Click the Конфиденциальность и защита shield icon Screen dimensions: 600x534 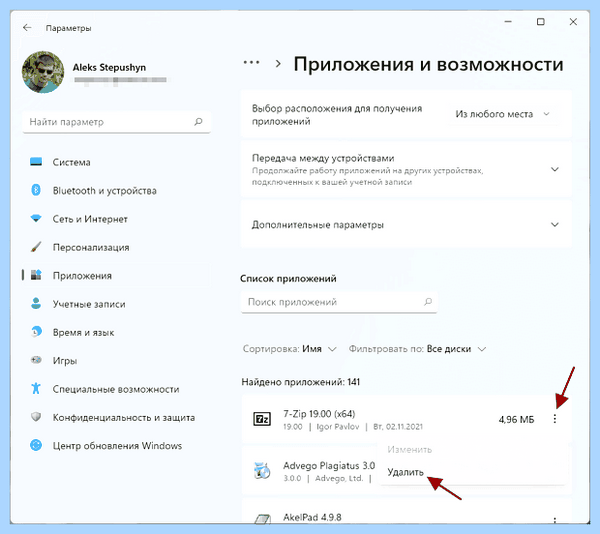pos(36,417)
